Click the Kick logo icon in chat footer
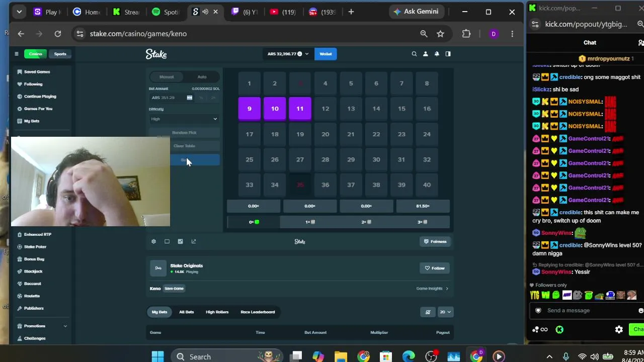 pos(559,330)
